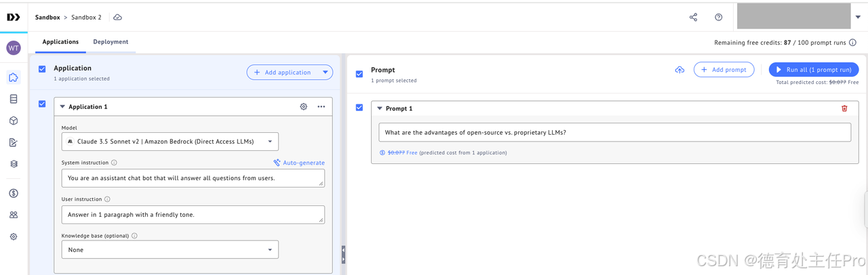Click the logo in top-left corner
Viewport: 868px width, 275px height.
14,18
